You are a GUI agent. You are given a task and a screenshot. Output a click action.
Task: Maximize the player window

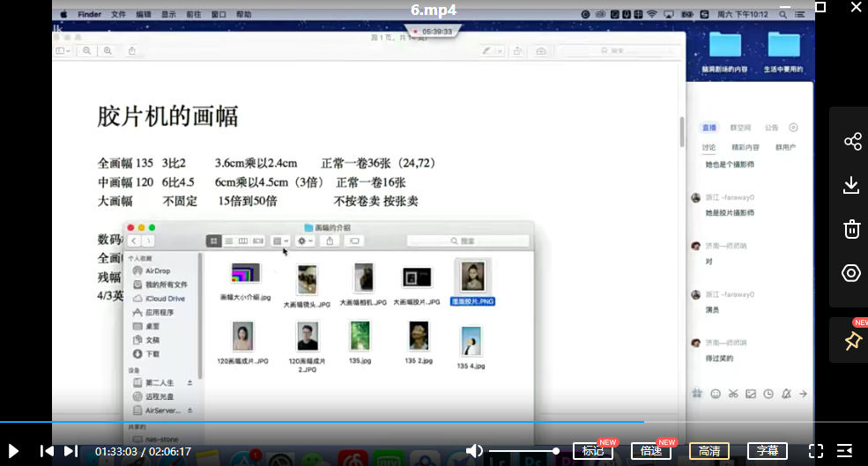(820, 7)
